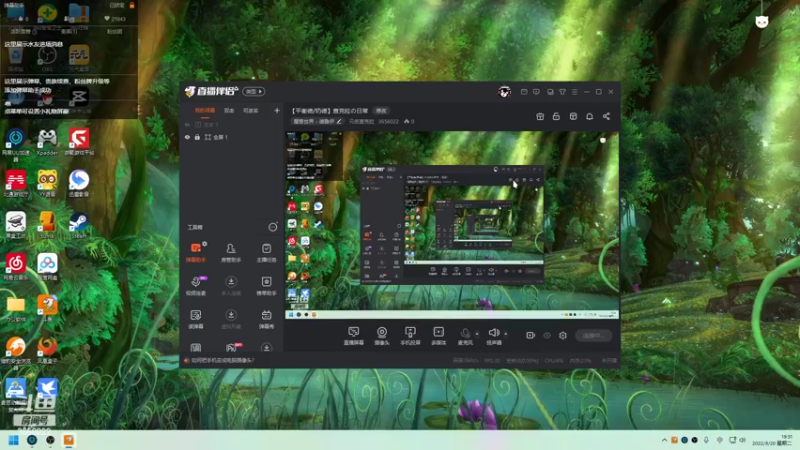Open the red G game platform shortcut
The width and height of the screenshot is (800, 450).
coord(79,142)
